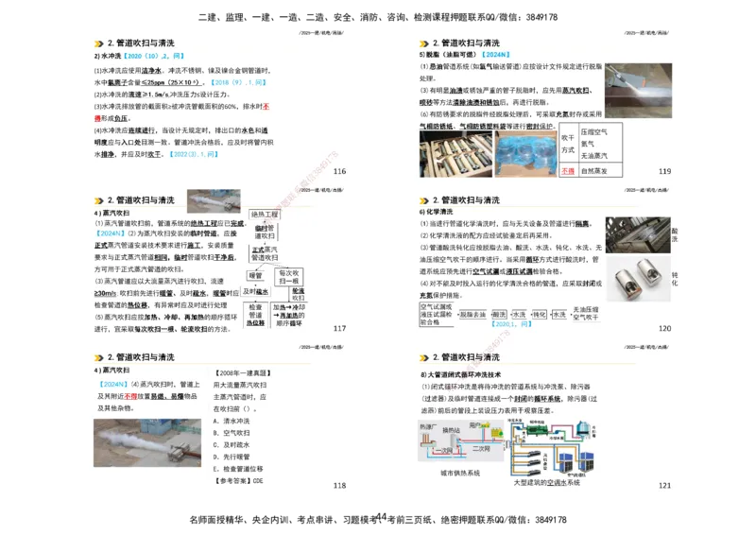Click the 无油压缩空气吹干 process step

click(x=585, y=314)
